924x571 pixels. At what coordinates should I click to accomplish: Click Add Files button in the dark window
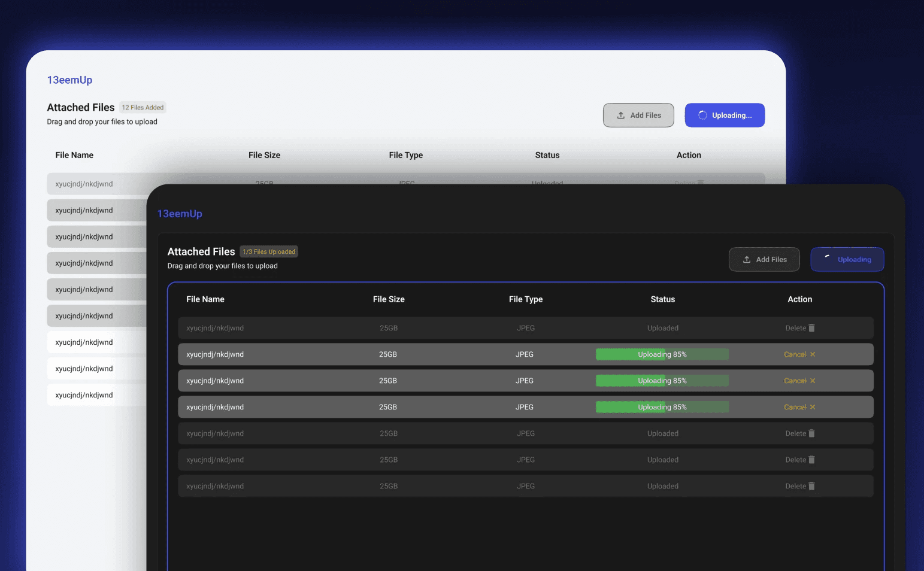(764, 260)
